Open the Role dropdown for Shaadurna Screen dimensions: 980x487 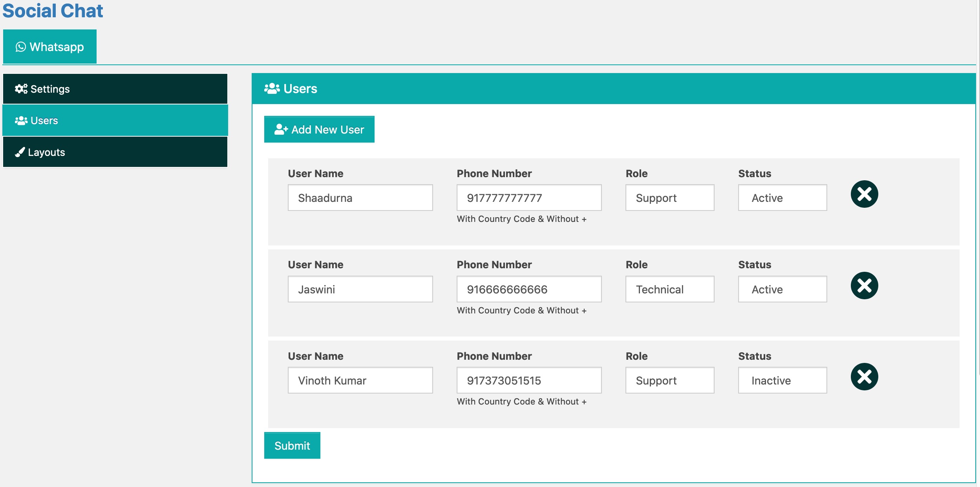pos(670,198)
